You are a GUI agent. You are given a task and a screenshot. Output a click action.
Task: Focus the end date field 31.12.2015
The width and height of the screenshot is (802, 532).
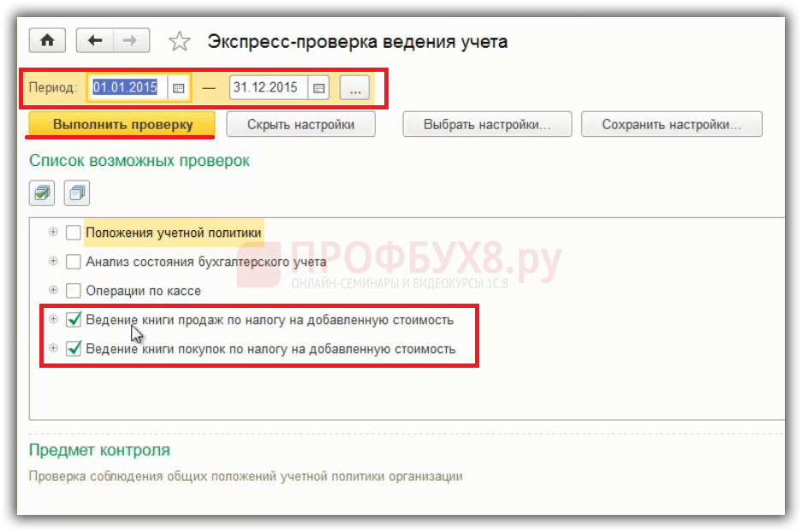coord(268,87)
